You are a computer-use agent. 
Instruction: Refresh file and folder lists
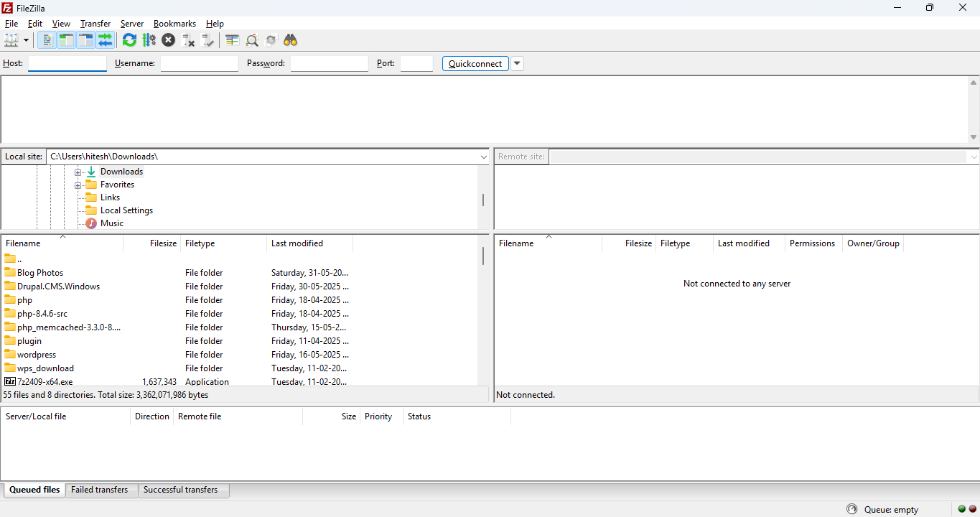pyautogui.click(x=129, y=40)
